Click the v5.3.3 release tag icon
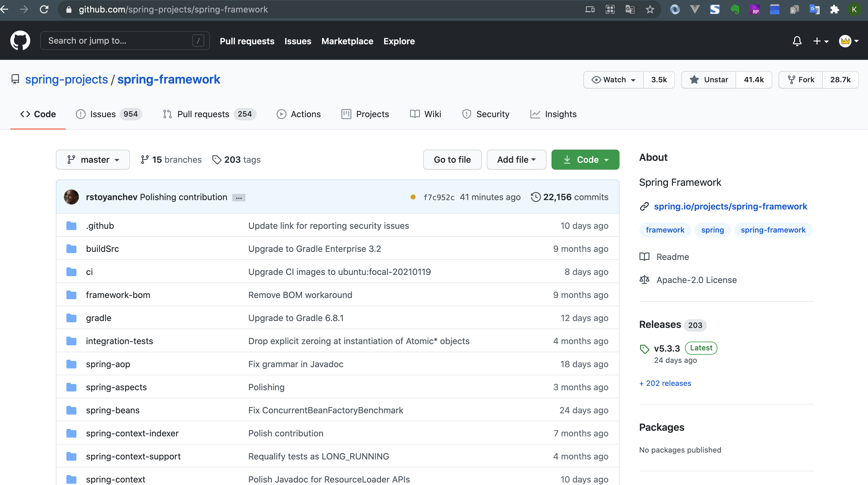 [x=644, y=349]
